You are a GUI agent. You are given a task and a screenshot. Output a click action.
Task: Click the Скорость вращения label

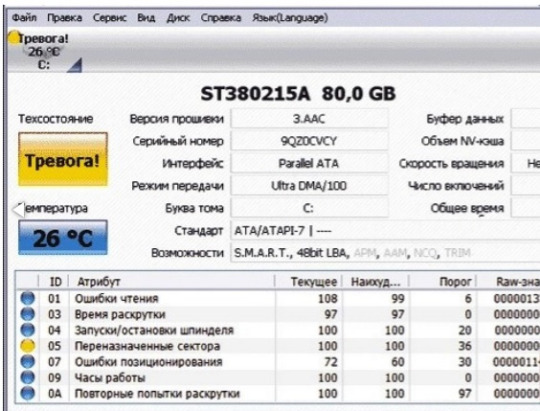tap(451, 164)
